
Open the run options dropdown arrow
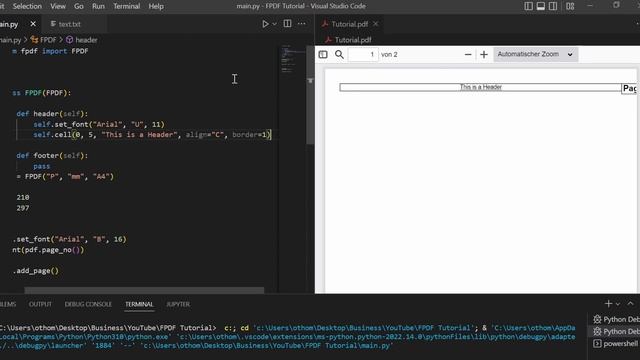[x=275, y=24]
